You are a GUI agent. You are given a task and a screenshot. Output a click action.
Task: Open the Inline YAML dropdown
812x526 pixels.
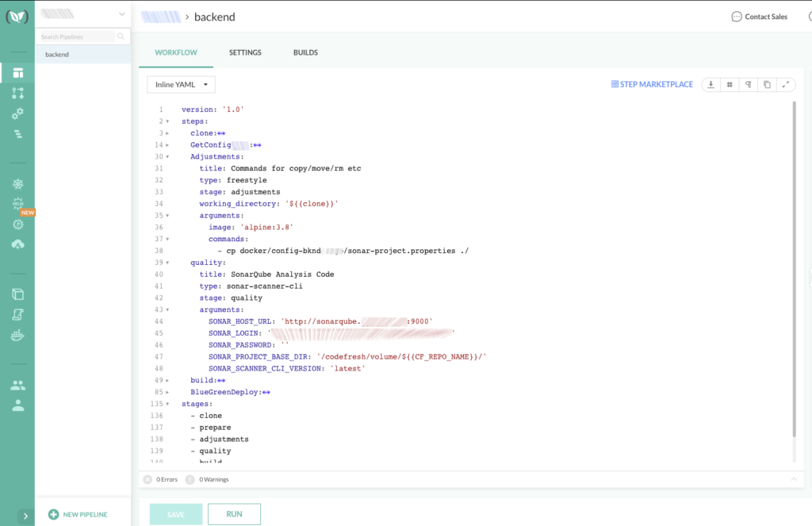(181, 84)
